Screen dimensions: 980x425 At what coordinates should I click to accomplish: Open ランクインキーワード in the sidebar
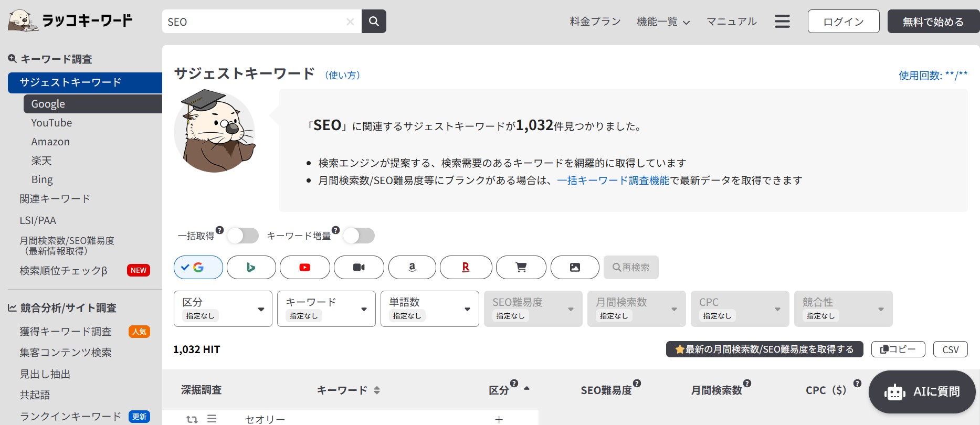[70, 417]
